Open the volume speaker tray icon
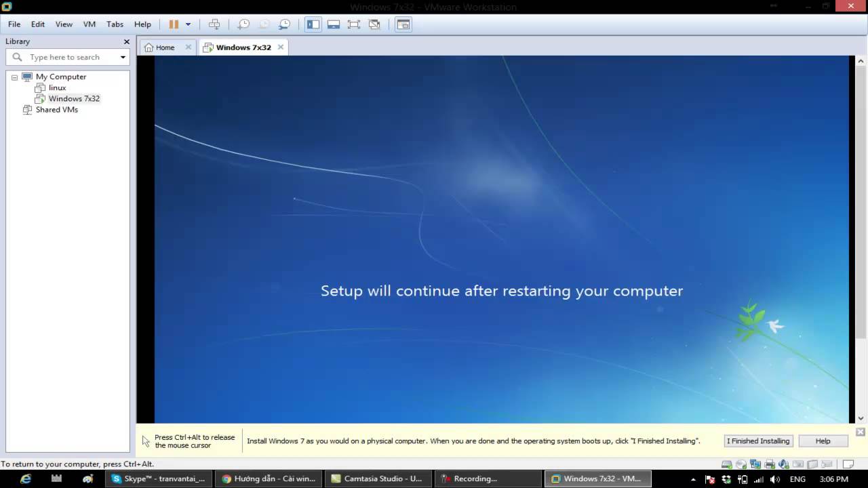Screen dimensions: 868x488 pyautogui.click(x=775, y=479)
